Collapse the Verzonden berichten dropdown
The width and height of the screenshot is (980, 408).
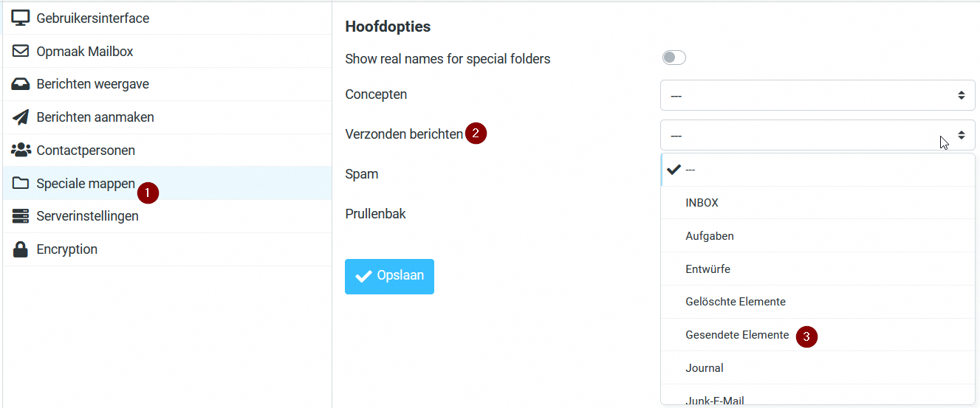click(817, 136)
